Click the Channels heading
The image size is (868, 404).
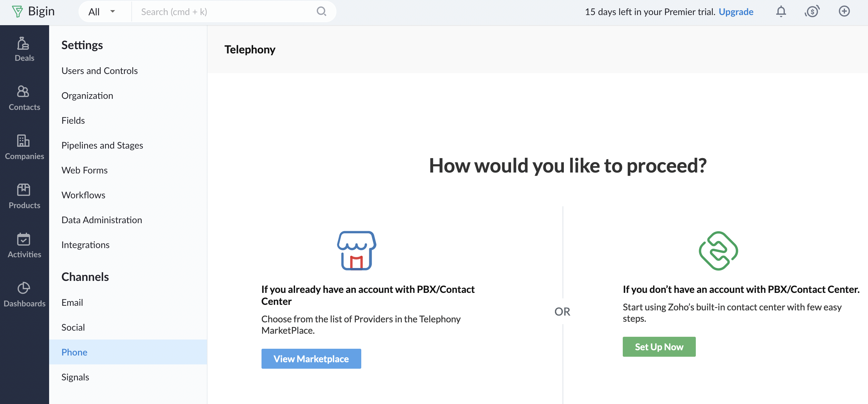pos(85,276)
